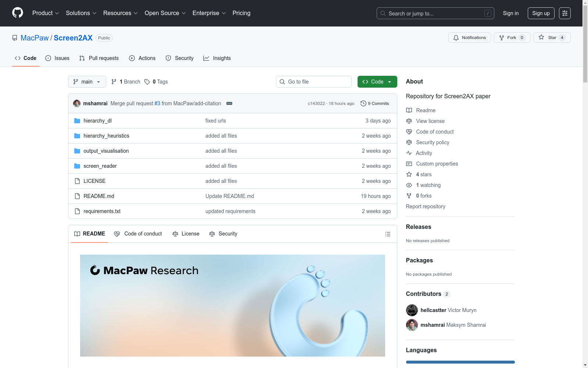Image resolution: width=588 pixels, height=368 pixels.
Task: Expand the Solutions menu
Action: 81,13
